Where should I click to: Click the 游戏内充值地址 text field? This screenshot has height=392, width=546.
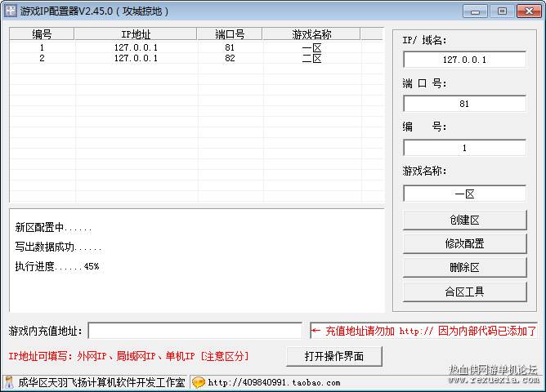tap(195, 331)
